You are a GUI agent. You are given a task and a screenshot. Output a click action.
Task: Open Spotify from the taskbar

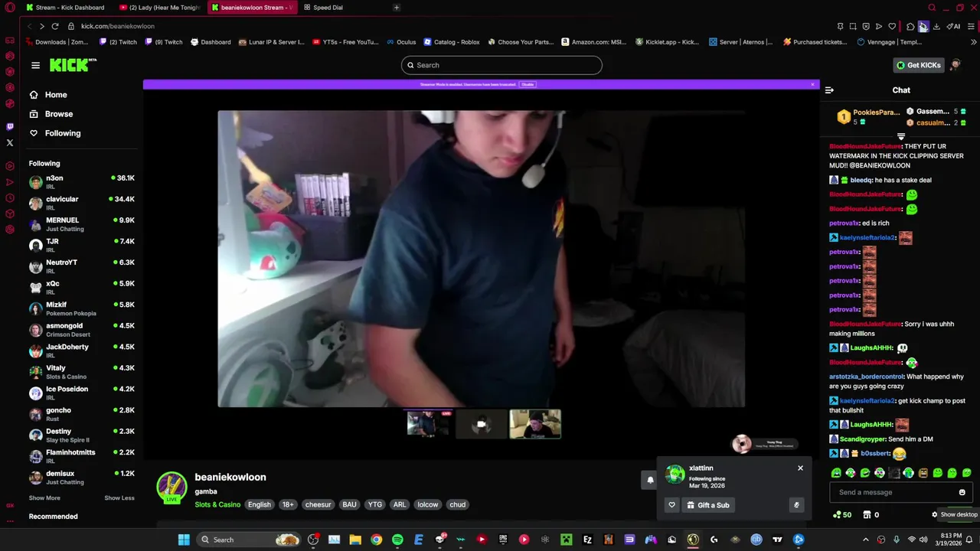coord(397,540)
